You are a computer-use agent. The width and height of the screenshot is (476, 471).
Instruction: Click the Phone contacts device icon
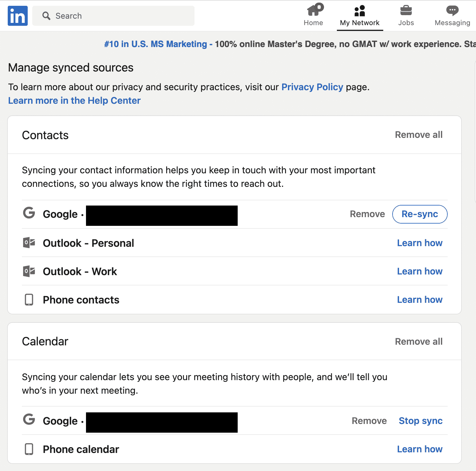29,300
